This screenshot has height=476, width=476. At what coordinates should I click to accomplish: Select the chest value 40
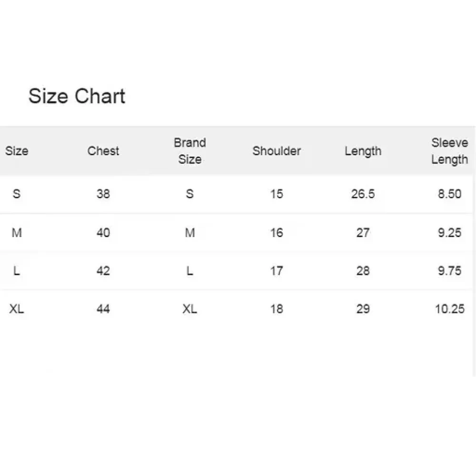pos(103,232)
